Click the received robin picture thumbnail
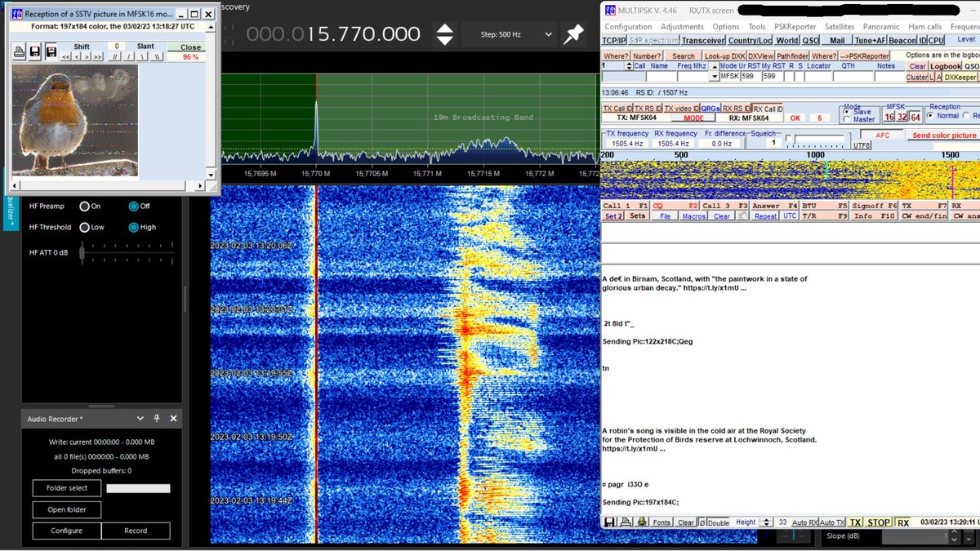Viewport: 980px width, 551px height. click(75, 119)
